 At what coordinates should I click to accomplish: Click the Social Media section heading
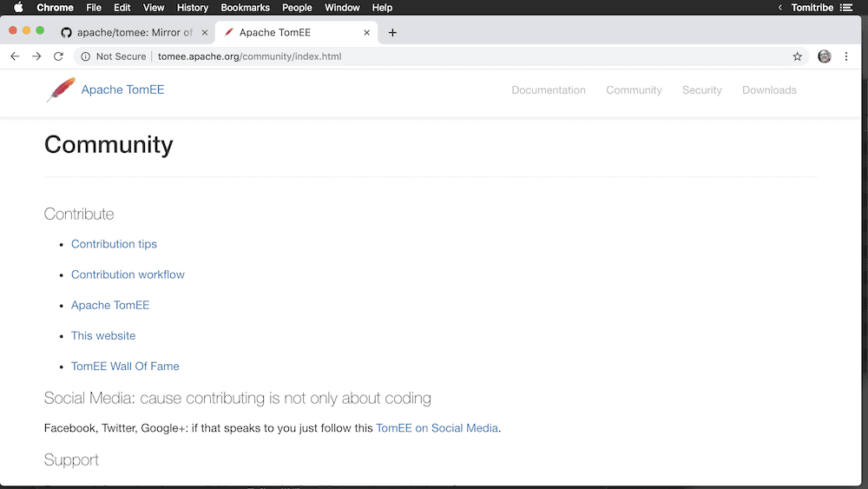point(238,398)
